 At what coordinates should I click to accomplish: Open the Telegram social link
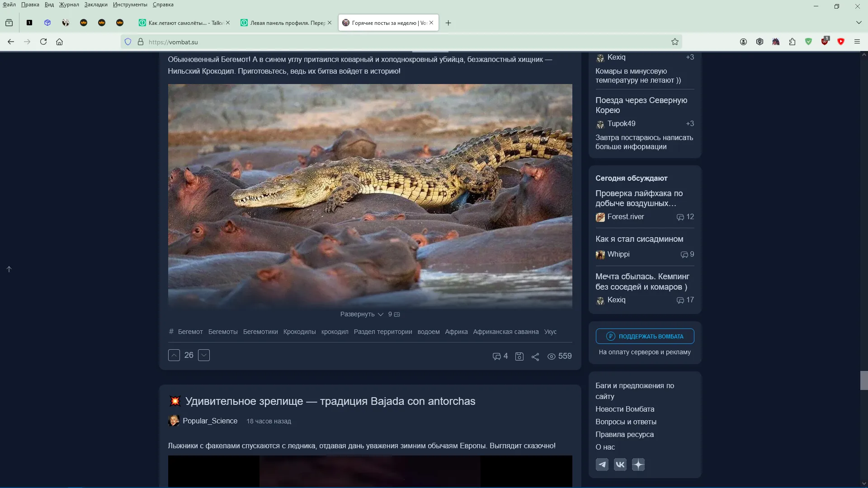[602, 465]
